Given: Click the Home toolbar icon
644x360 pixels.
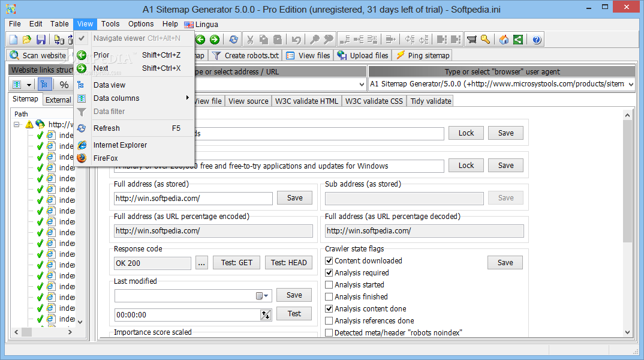Looking at the screenshot, I should (x=504, y=40).
